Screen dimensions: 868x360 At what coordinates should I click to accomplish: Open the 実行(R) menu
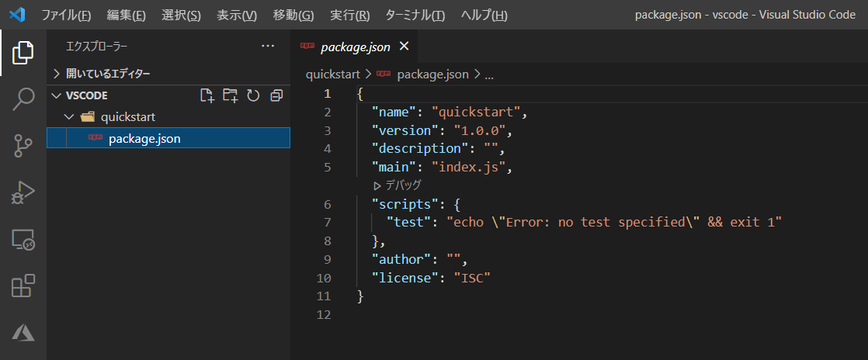(x=349, y=16)
